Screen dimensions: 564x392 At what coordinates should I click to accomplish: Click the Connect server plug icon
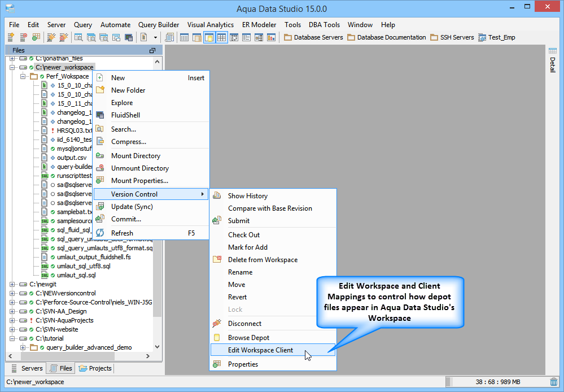tap(51, 37)
